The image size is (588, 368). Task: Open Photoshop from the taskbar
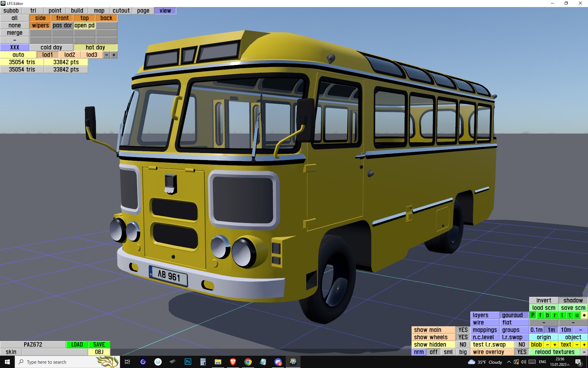188,362
